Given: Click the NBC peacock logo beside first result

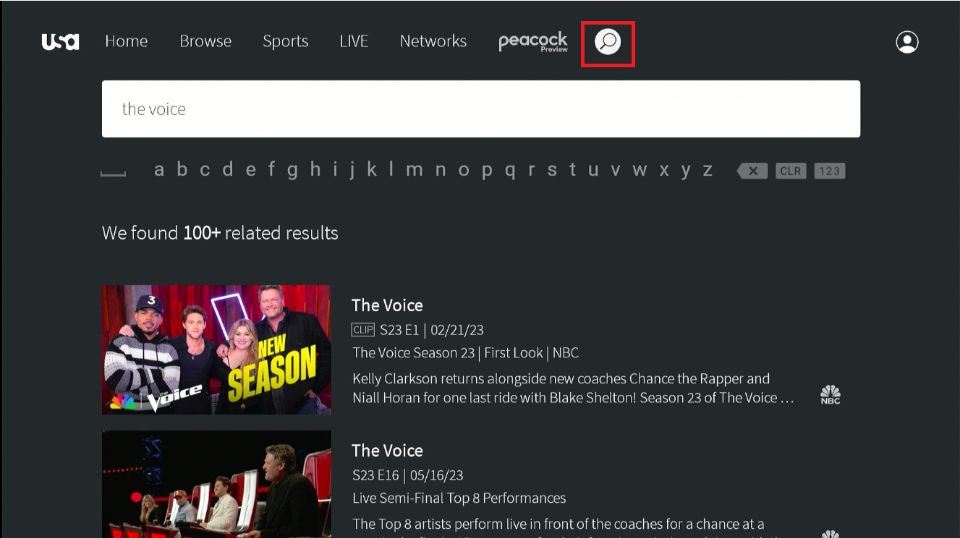Looking at the screenshot, I should [x=830, y=395].
